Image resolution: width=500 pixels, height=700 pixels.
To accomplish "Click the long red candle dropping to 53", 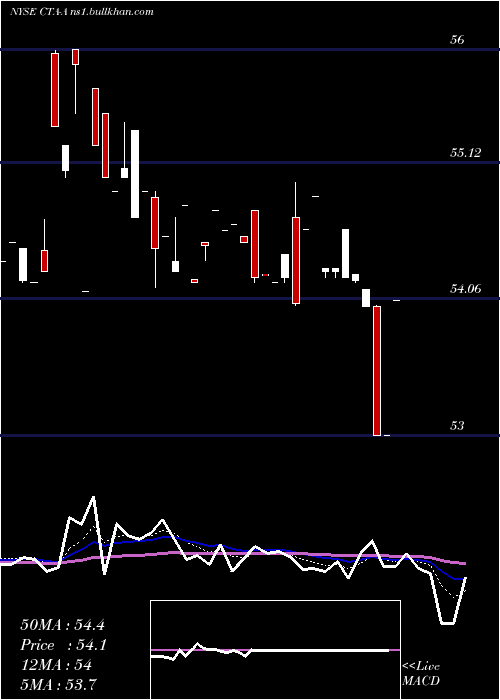I will pos(377,371).
